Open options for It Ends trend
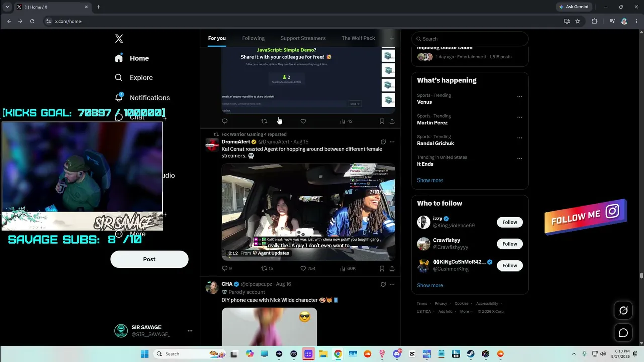Viewport: 644px width, 362px height. 520,158
